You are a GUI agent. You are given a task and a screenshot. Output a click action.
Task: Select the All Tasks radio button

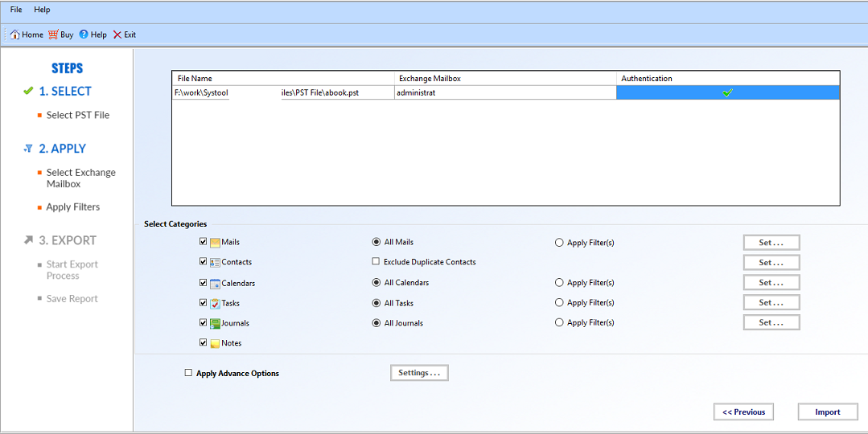point(376,303)
